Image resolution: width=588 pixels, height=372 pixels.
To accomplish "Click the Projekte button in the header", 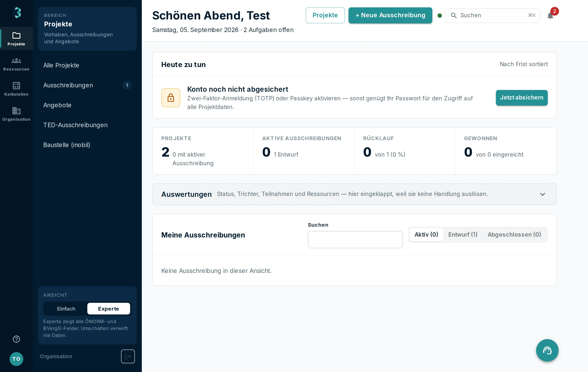I will pos(325,15).
